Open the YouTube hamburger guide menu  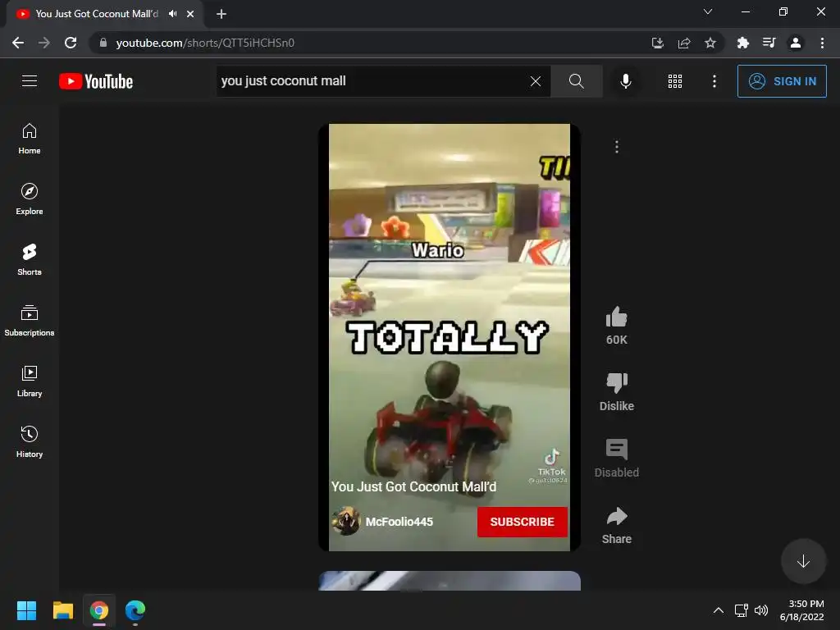tap(30, 81)
